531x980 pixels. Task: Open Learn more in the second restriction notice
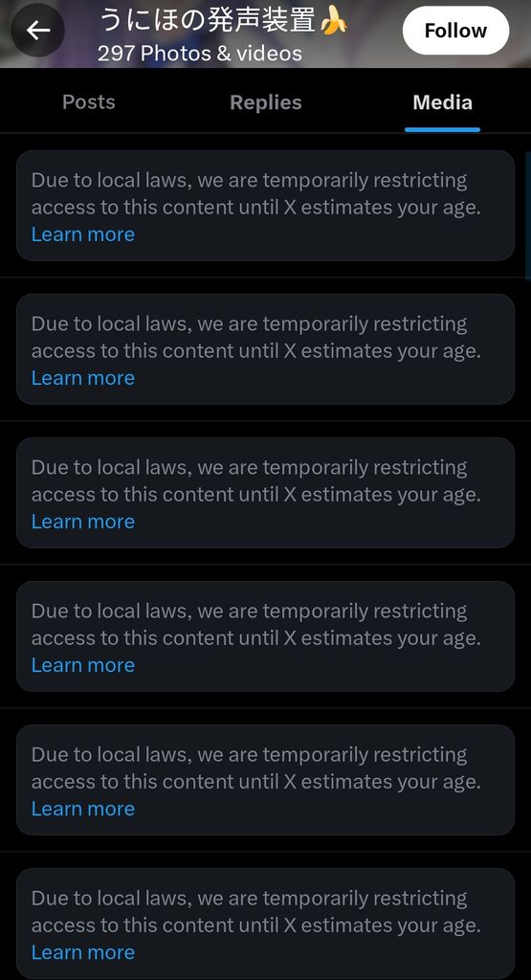pos(83,377)
